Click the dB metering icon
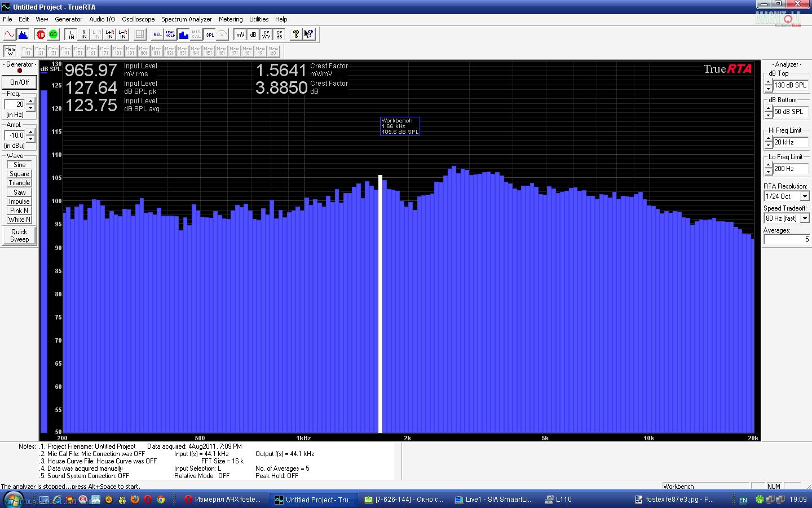The height and width of the screenshot is (508, 812). click(253, 34)
